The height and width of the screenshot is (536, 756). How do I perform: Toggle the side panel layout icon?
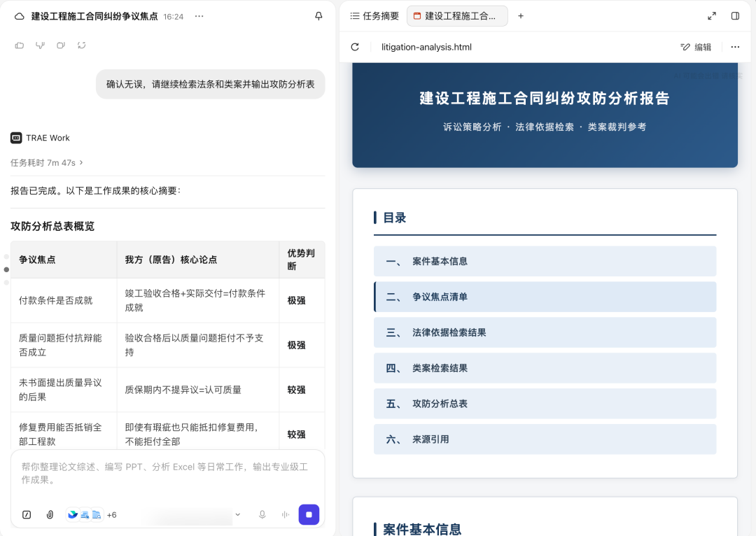pyautogui.click(x=735, y=16)
